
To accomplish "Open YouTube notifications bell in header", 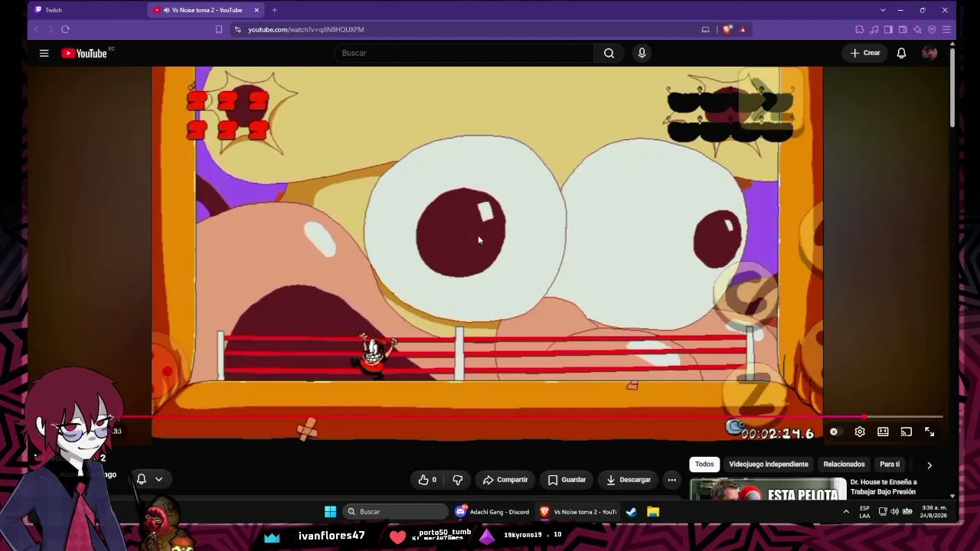I will pos(901,53).
